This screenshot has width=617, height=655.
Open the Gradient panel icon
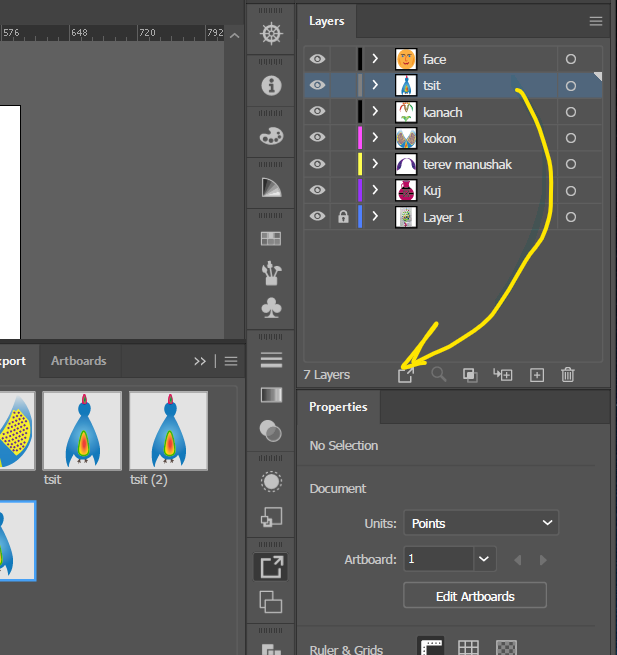(271, 395)
